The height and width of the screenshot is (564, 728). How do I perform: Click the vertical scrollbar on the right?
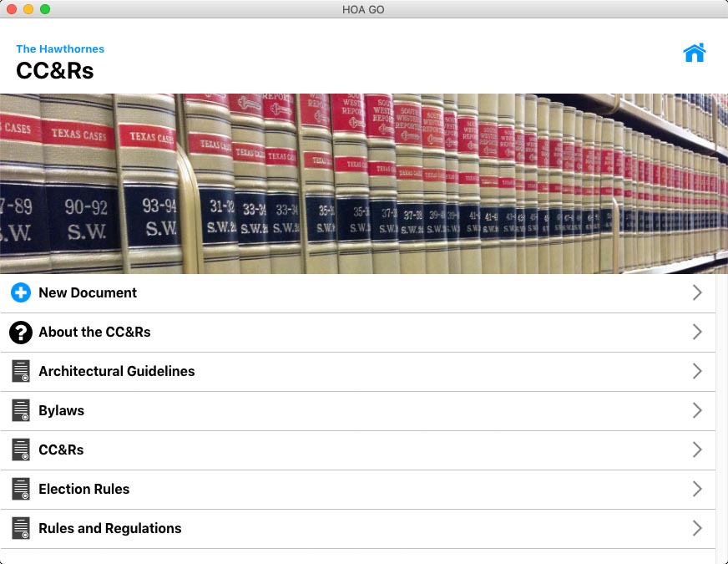pyautogui.click(x=721, y=418)
